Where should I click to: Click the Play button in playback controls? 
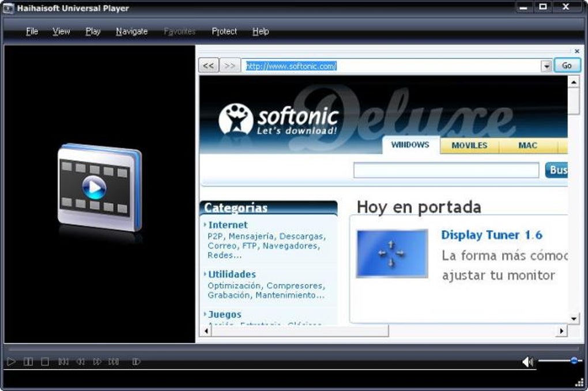coord(12,362)
